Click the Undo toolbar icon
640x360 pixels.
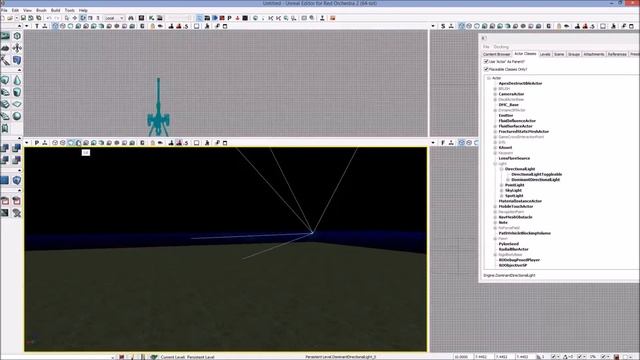[x=49, y=18]
